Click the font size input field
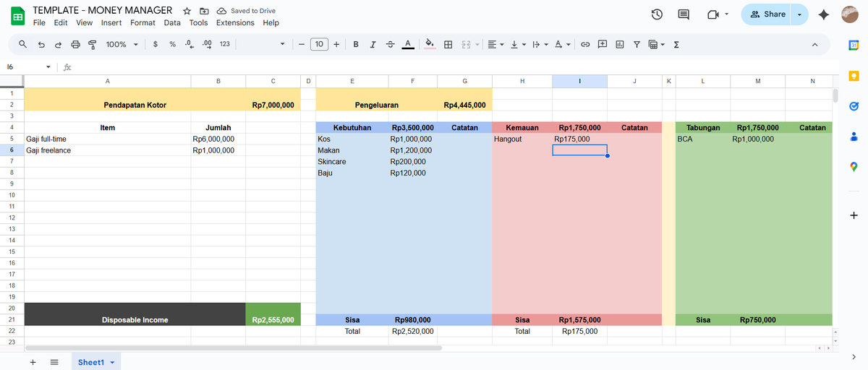This screenshot has width=868, height=370. pyautogui.click(x=319, y=44)
